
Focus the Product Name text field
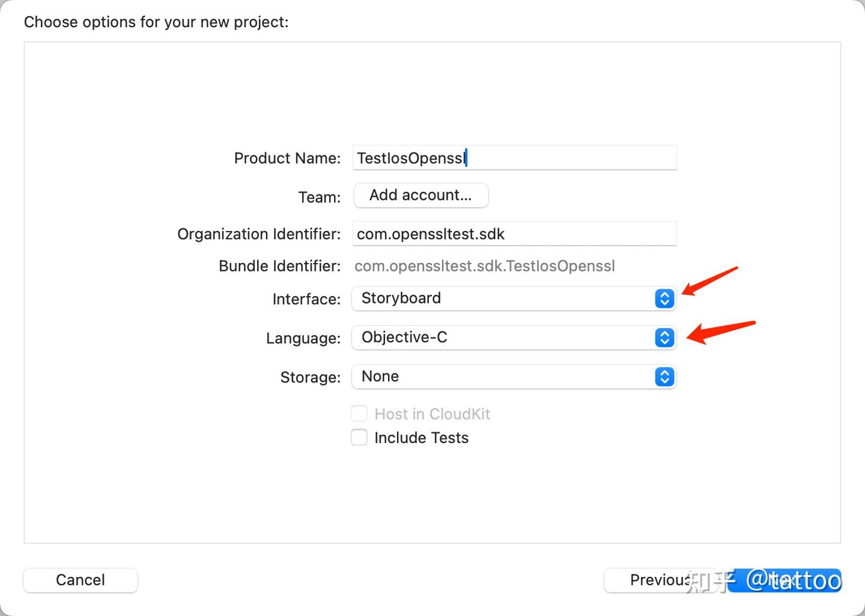coord(514,158)
